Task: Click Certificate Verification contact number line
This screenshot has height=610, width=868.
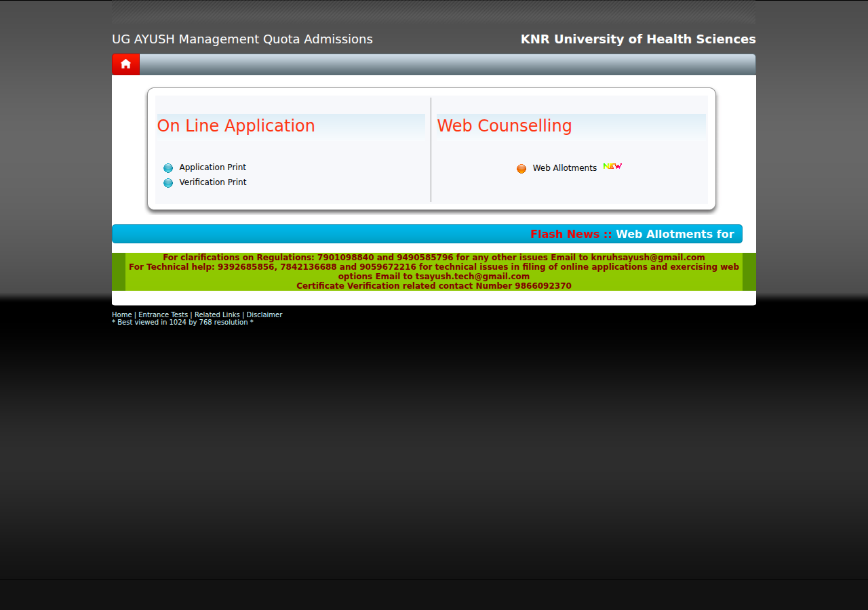Action: tap(434, 286)
